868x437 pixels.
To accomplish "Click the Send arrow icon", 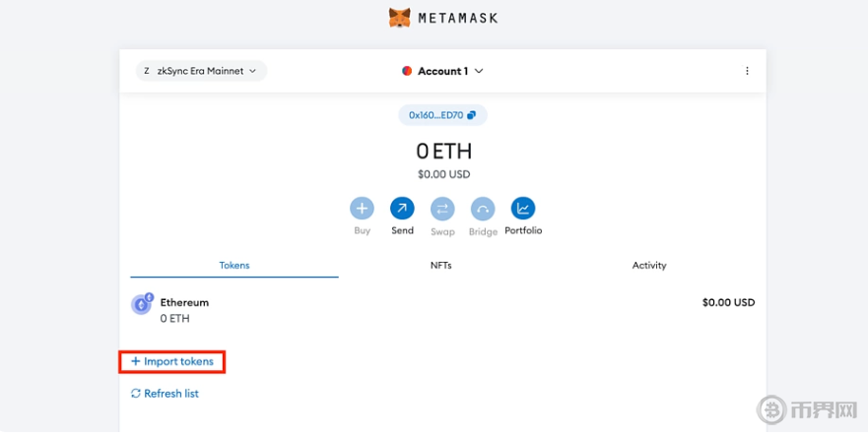I will coord(402,209).
